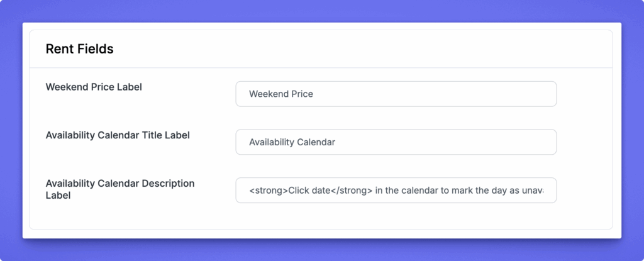The image size is (644, 261).
Task: Focus the Availability Calendar title input field
Action: click(x=396, y=142)
